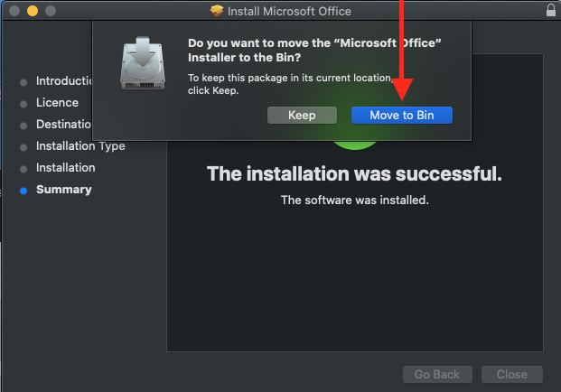Minimize window with the yellow button
561x392 pixels.
coord(33,12)
